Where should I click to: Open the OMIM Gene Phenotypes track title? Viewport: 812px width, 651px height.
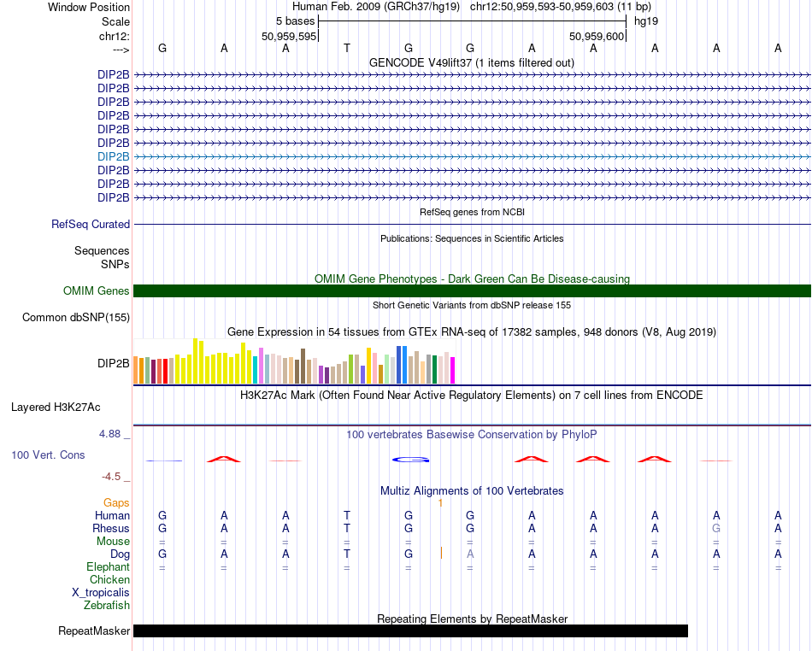472,279
